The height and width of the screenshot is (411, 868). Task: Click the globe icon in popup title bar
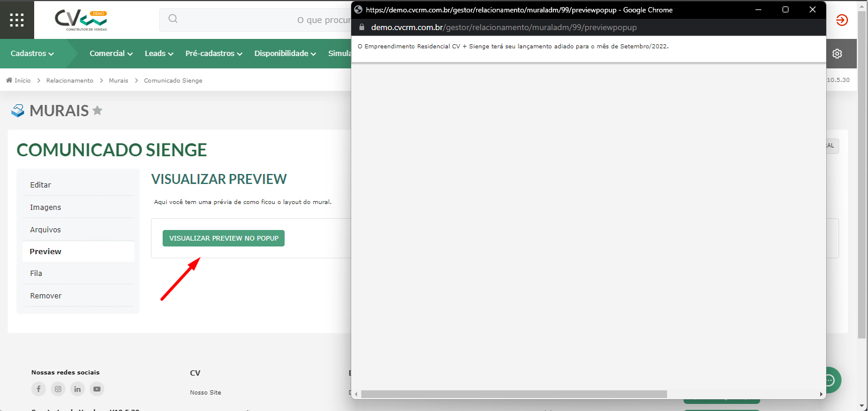click(x=358, y=9)
